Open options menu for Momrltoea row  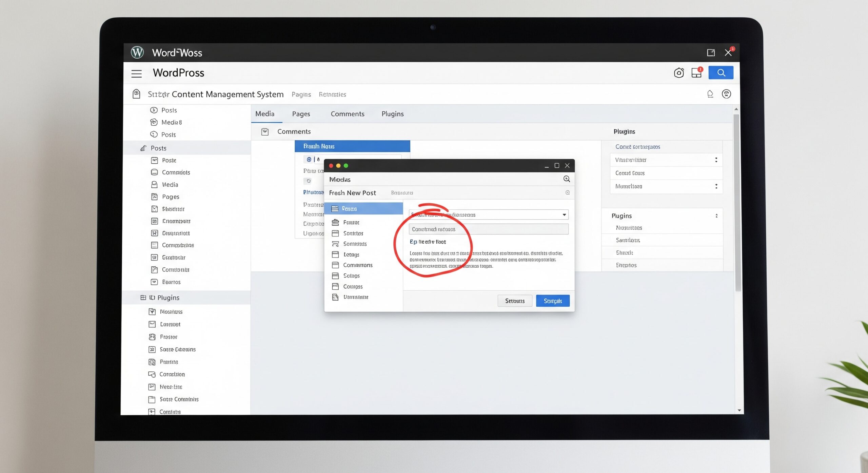[716, 186]
